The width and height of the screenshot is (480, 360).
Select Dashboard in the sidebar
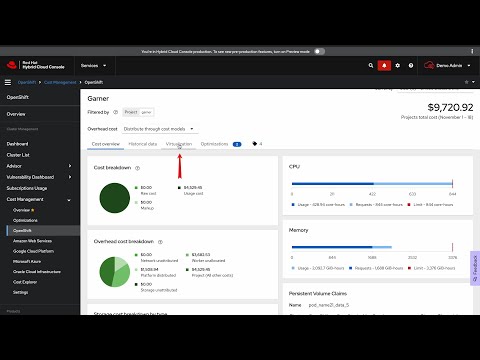17,144
